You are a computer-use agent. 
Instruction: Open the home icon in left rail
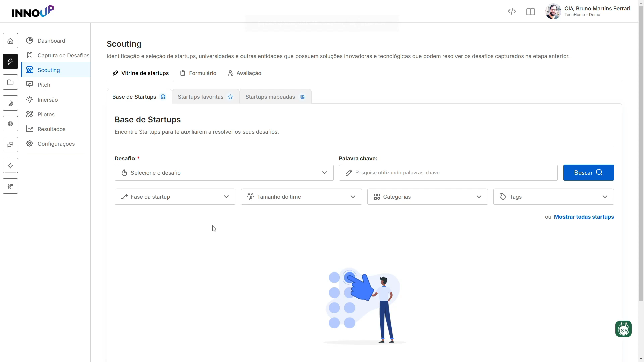[x=10, y=41]
